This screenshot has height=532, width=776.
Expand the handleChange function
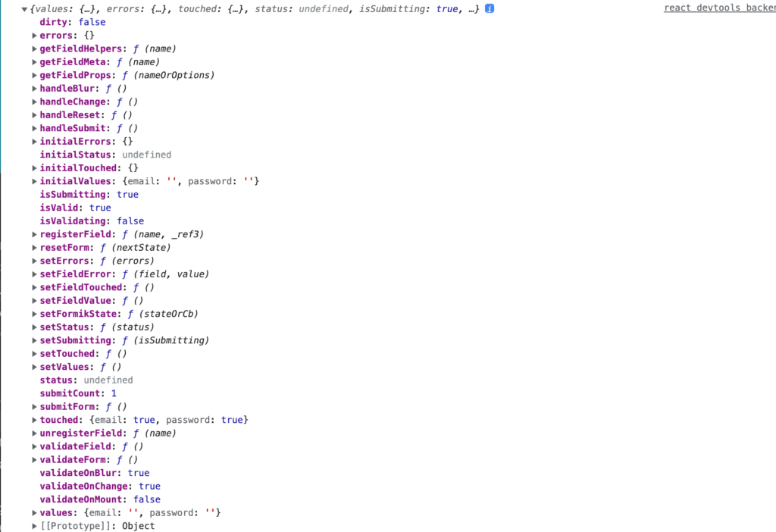pyautogui.click(x=34, y=102)
